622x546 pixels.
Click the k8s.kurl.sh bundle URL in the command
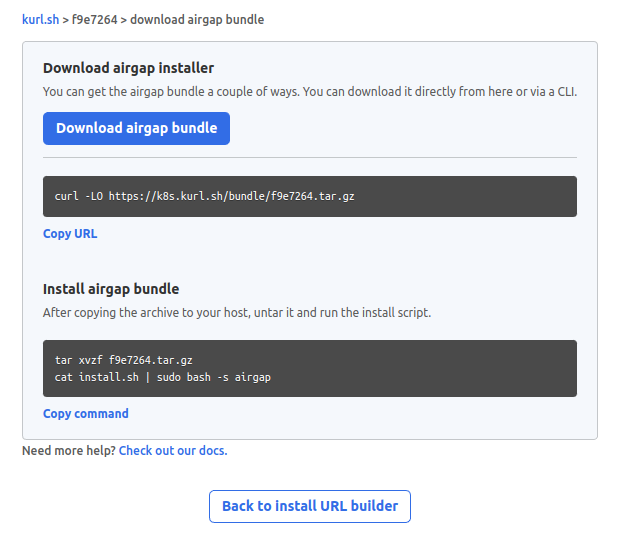point(232,196)
